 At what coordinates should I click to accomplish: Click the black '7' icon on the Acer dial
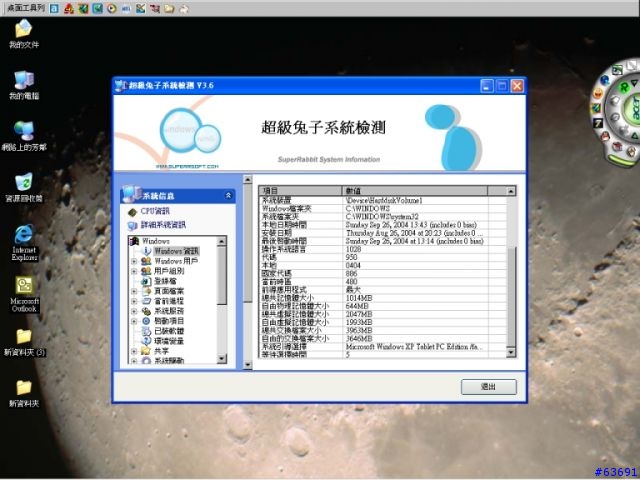coord(598,122)
